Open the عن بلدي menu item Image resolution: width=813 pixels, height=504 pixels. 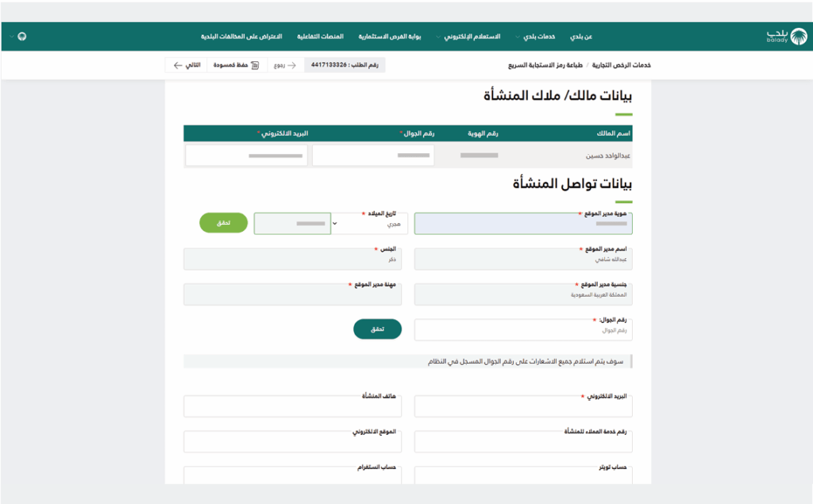pos(582,37)
